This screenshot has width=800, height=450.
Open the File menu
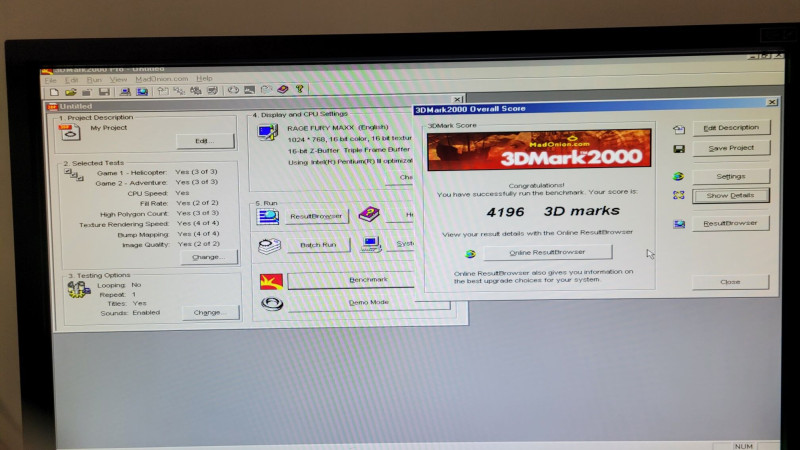51,81
